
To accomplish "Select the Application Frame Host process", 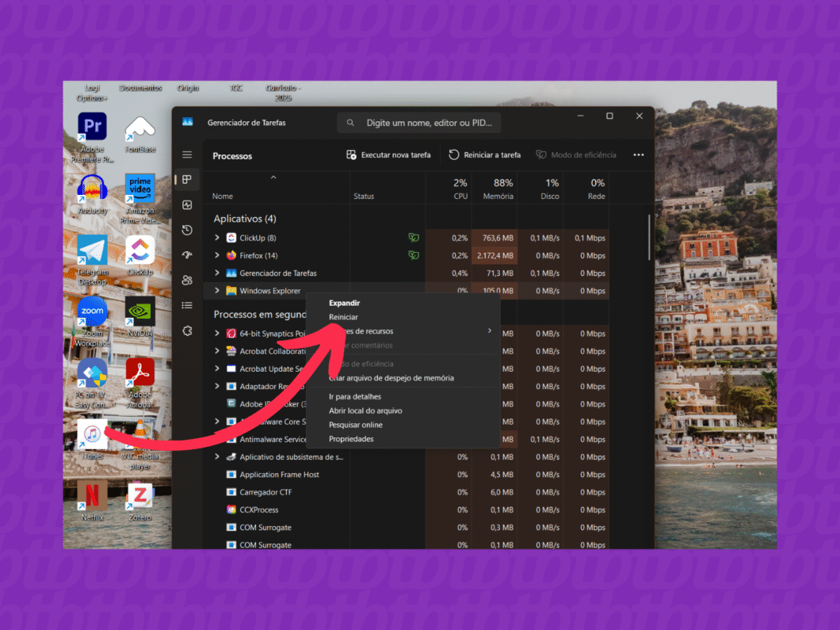I will pyautogui.click(x=406, y=475).
